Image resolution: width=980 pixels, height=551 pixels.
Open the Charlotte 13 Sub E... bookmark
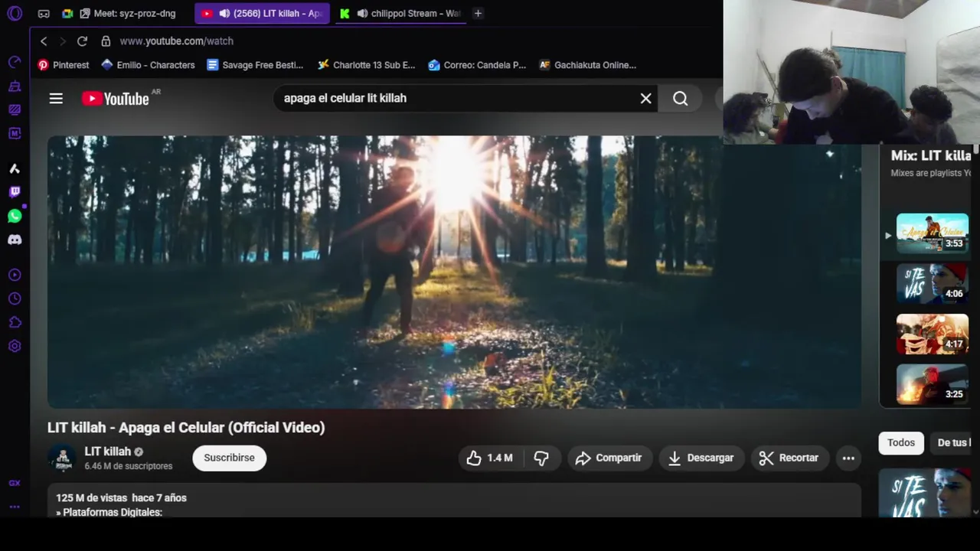coord(367,65)
